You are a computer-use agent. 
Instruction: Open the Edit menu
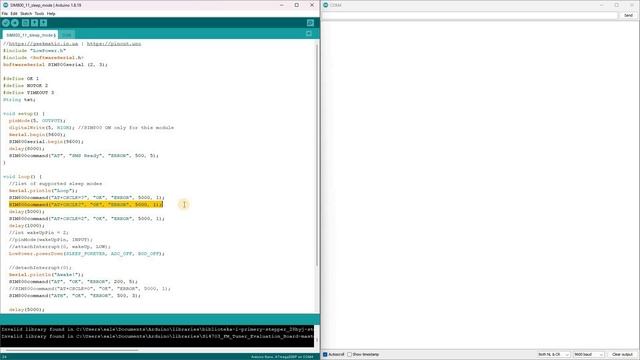14,13
